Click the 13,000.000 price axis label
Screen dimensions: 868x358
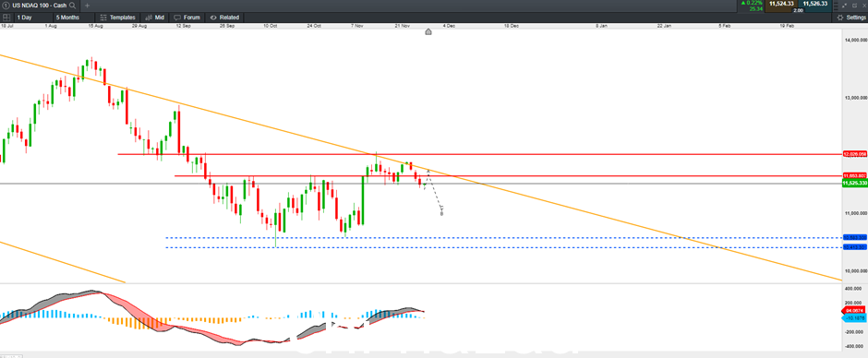pyautogui.click(x=855, y=98)
